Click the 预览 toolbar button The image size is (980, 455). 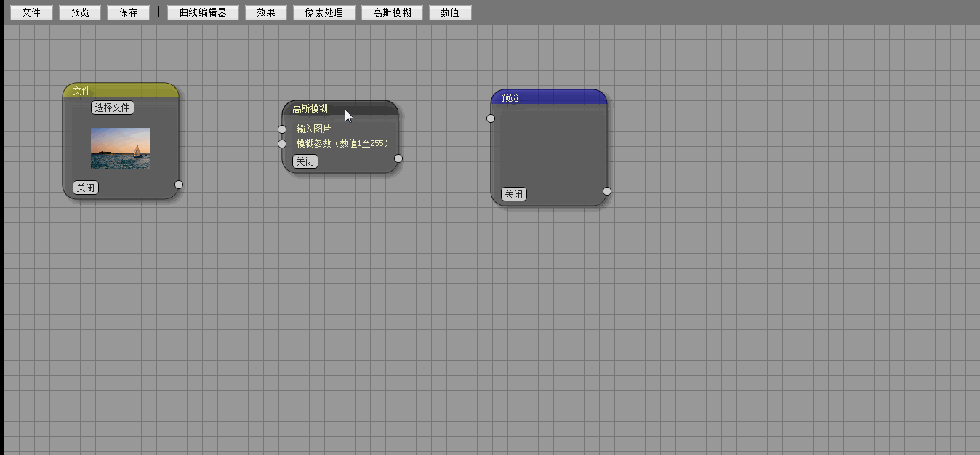coord(80,12)
